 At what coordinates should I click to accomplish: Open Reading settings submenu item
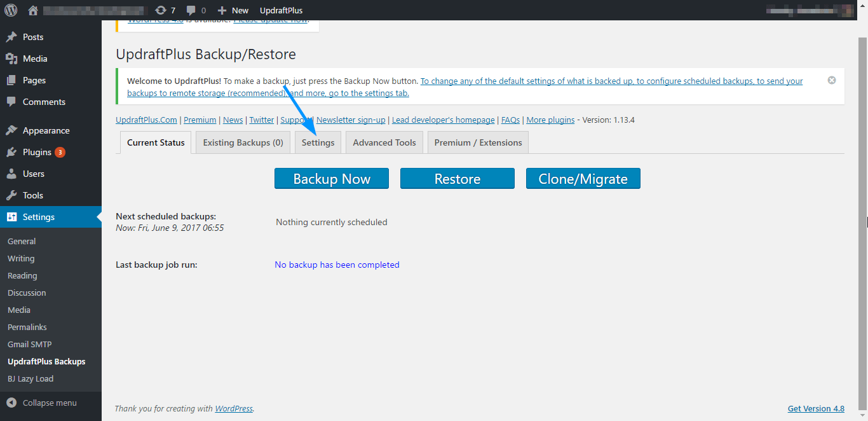22,275
